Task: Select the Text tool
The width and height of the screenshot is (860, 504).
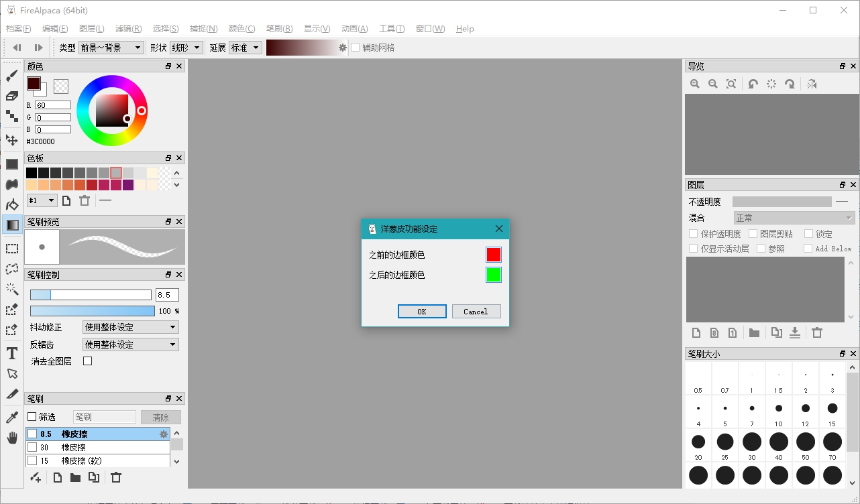Action: tap(12, 353)
